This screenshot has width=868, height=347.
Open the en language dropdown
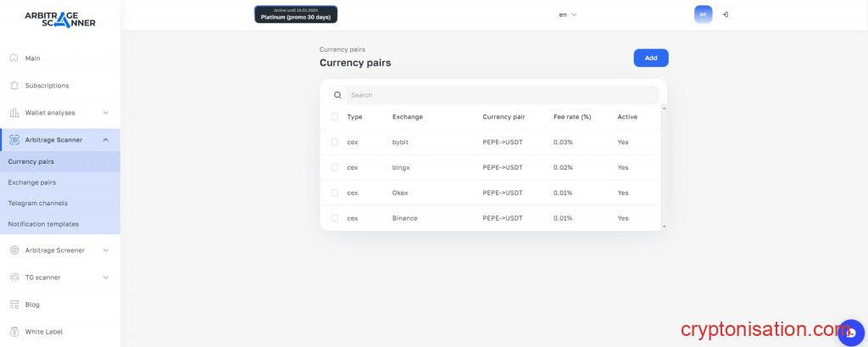[567, 14]
